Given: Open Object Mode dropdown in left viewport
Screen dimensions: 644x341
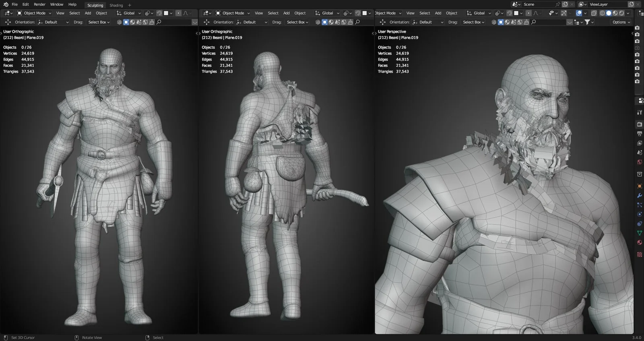Looking at the screenshot, I should pyautogui.click(x=34, y=13).
